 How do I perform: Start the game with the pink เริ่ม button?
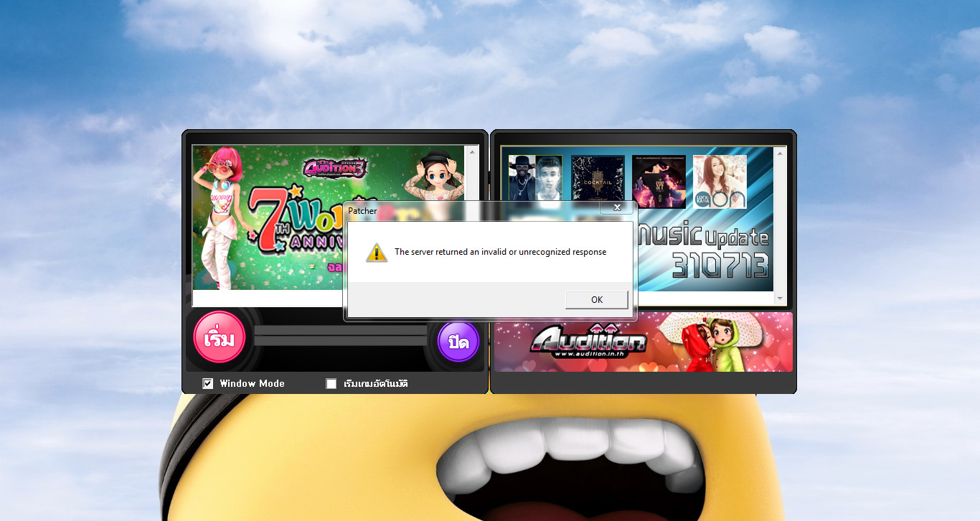[220, 338]
